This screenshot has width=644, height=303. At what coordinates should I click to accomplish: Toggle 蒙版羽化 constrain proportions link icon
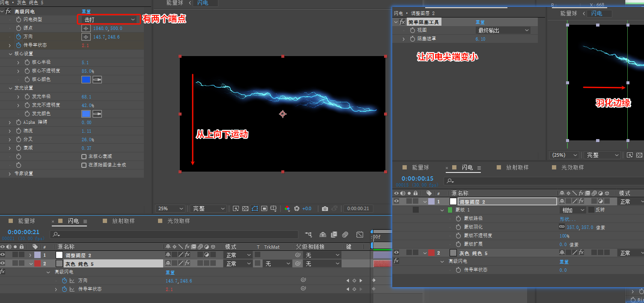(x=562, y=227)
